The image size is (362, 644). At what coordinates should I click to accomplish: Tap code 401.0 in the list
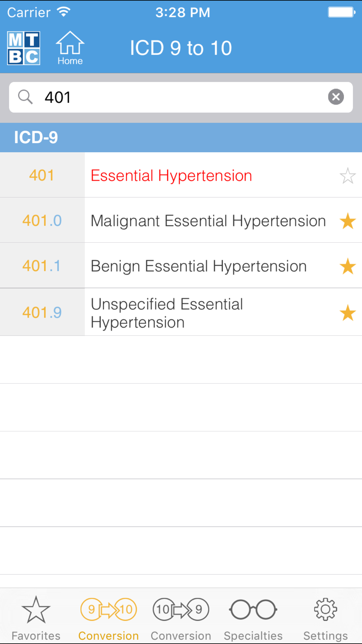pos(42,221)
